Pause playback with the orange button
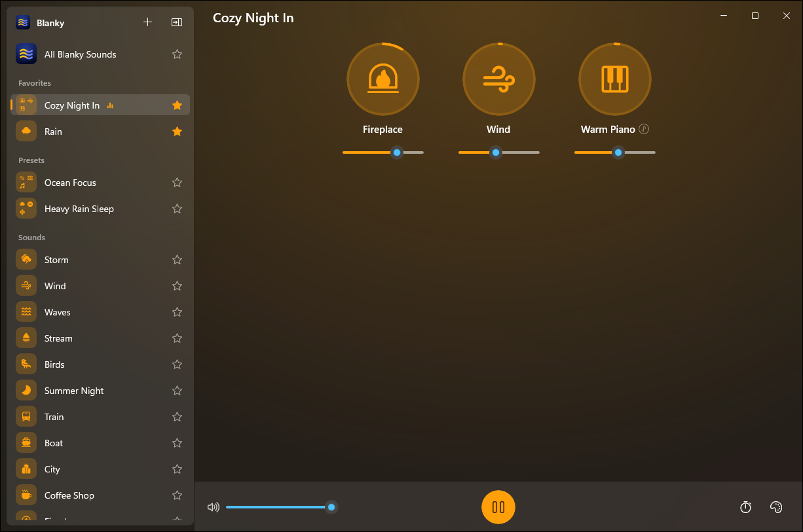Image resolution: width=803 pixels, height=532 pixels. [498, 507]
